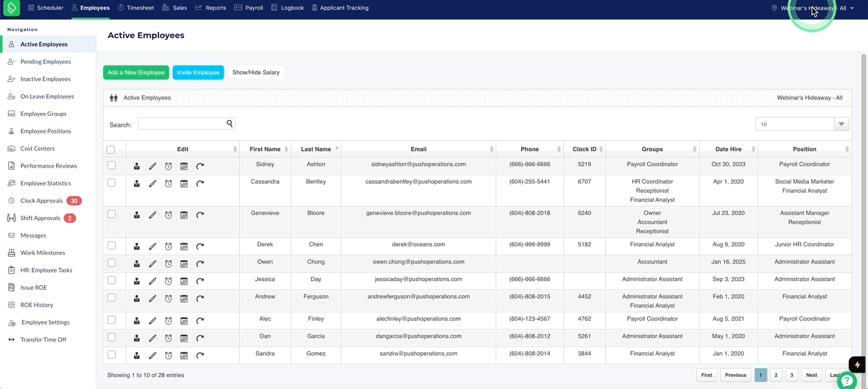868x389 pixels.
Task: Click the Add a New Employee button
Action: [136, 73]
